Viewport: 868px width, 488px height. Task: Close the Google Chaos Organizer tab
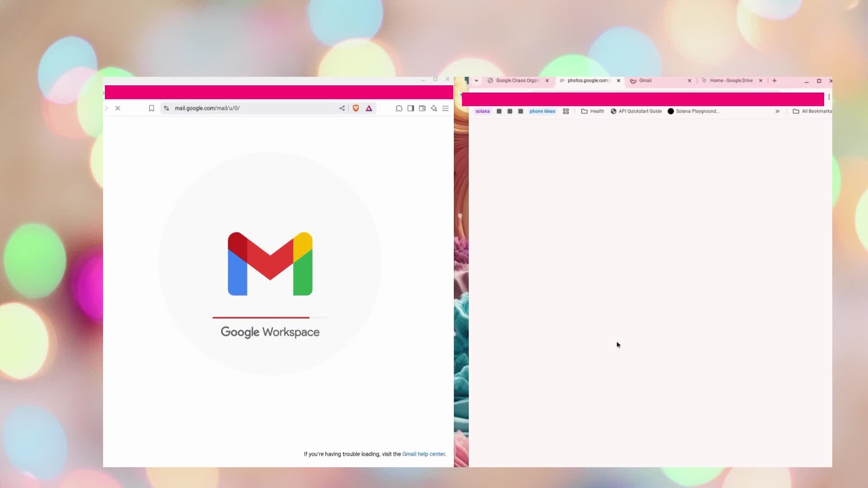[x=547, y=81]
